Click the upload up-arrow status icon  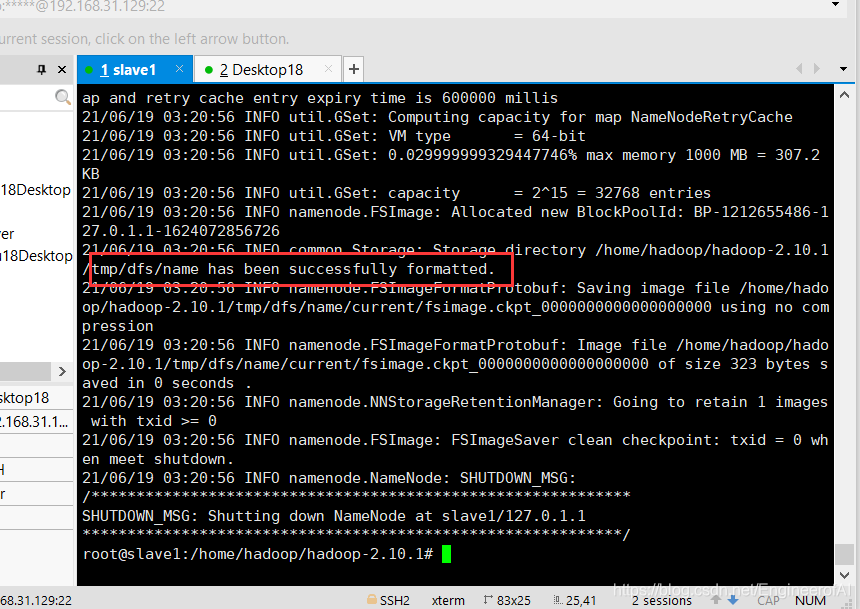pos(716,600)
